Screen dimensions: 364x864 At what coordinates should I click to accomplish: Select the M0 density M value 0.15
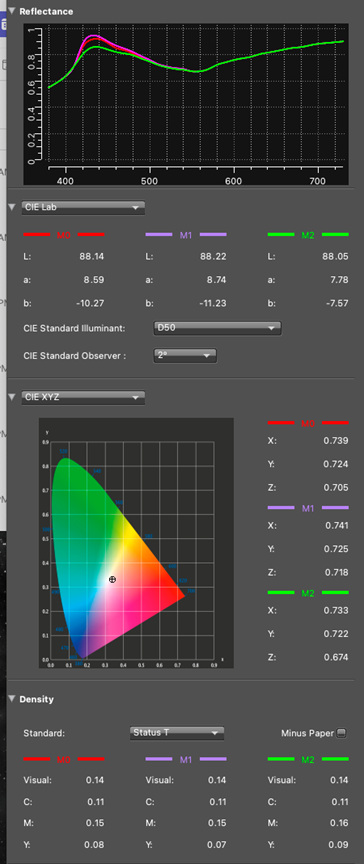[95, 823]
